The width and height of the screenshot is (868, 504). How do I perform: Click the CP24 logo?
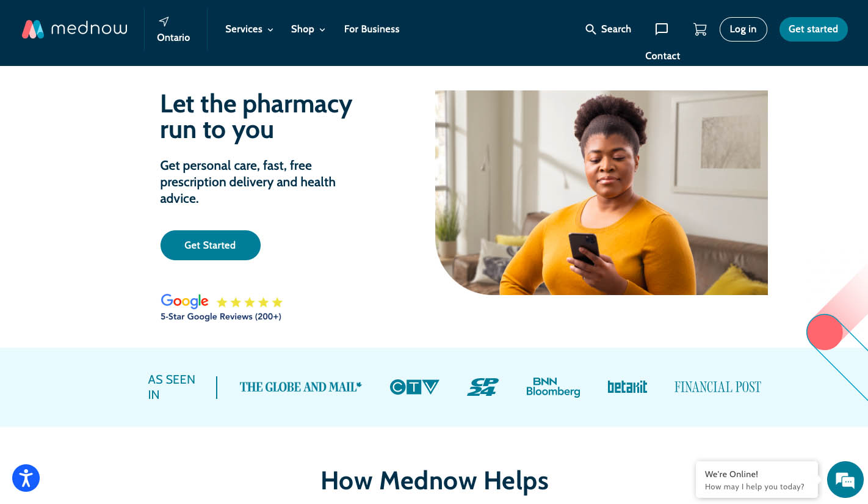(x=483, y=387)
